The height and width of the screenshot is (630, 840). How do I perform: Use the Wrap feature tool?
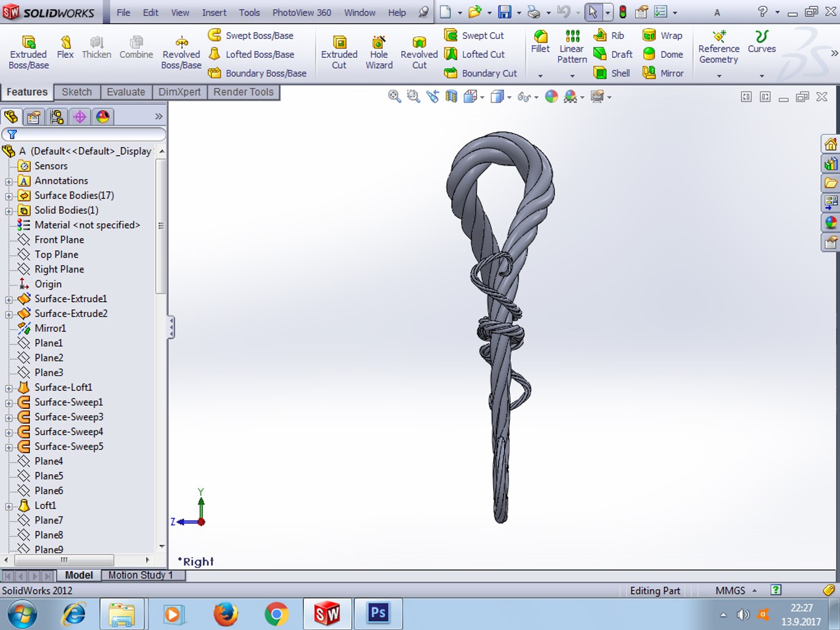pos(662,36)
